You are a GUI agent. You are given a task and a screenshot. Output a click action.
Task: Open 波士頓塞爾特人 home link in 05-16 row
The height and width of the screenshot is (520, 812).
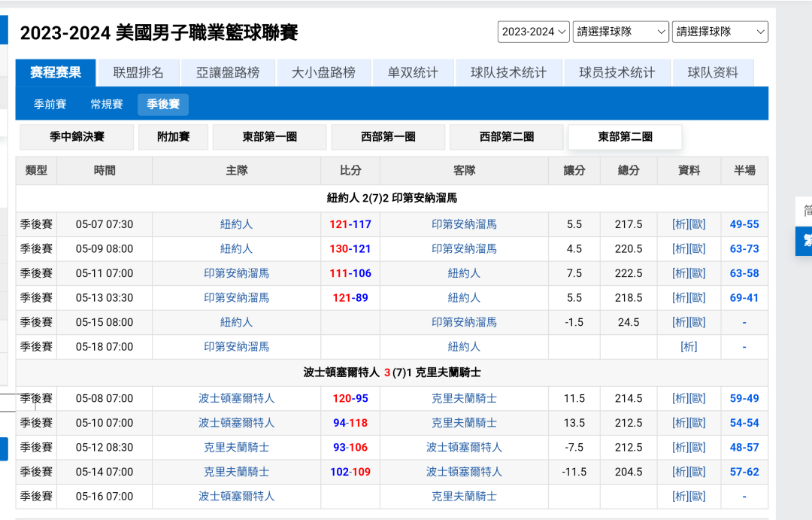point(236,496)
